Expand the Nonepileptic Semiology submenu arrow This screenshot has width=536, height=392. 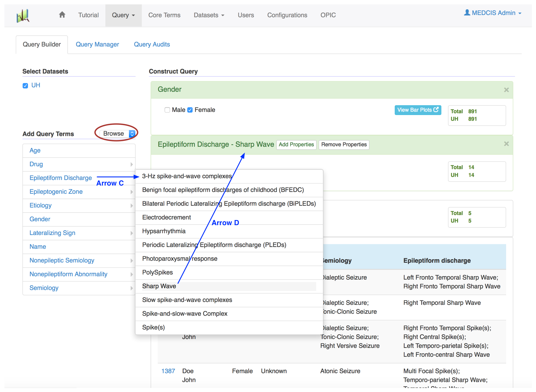pyautogui.click(x=131, y=261)
